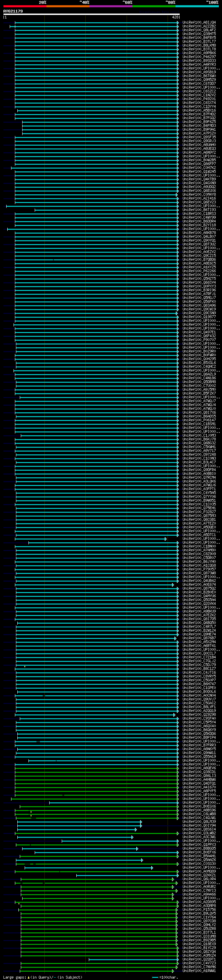Select the UniRef100_P32827 label
The image size is (222, 980).
click(199, 512)
